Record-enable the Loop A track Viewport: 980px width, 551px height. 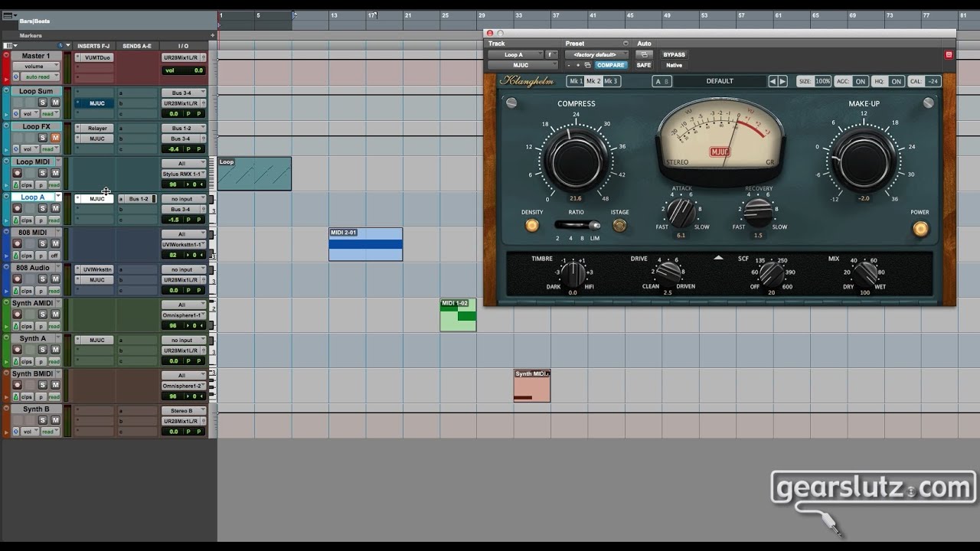[x=17, y=208]
